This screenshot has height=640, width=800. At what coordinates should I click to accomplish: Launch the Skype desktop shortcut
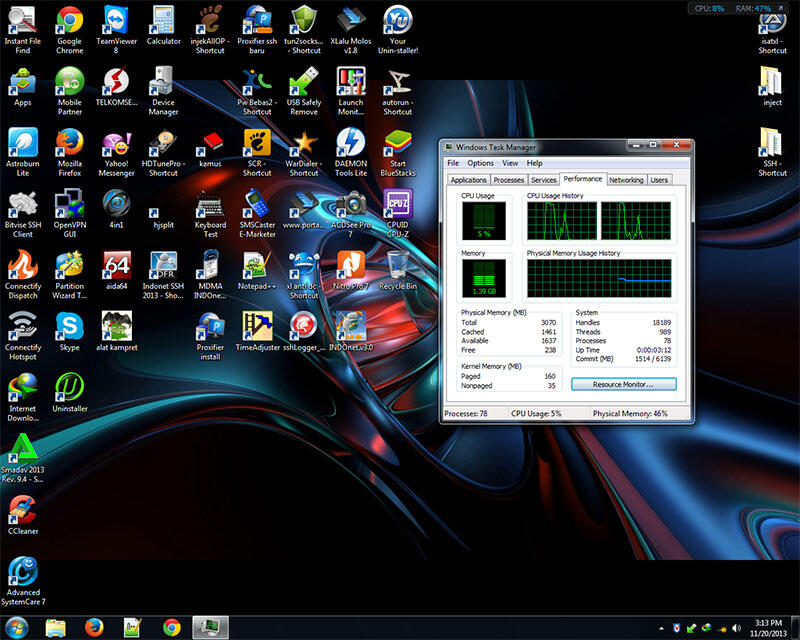[70, 332]
